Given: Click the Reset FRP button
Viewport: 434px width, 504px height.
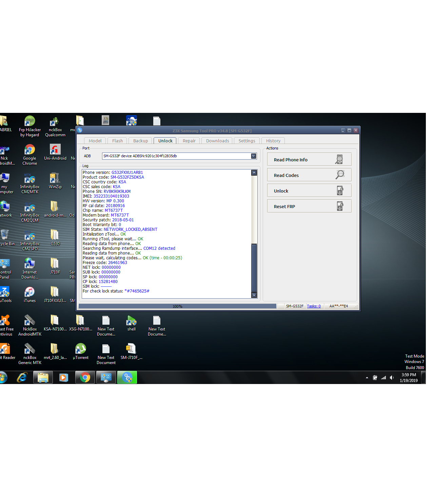Looking at the screenshot, I should click(309, 206).
